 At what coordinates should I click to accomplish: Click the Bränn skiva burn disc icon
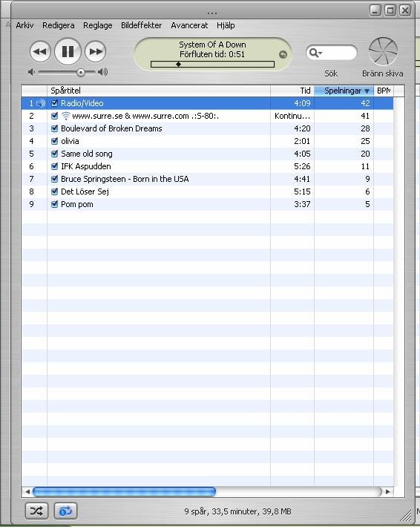click(383, 51)
